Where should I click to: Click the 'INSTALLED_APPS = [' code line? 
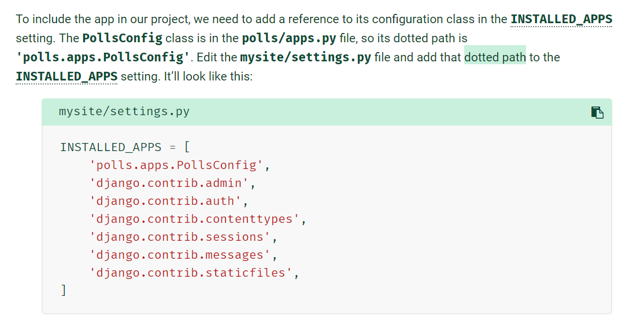coord(125,147)
